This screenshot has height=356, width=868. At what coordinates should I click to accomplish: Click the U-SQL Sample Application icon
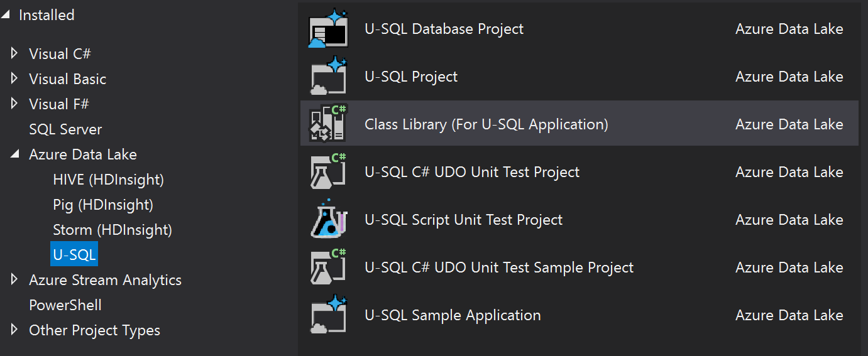pos(329,315)
